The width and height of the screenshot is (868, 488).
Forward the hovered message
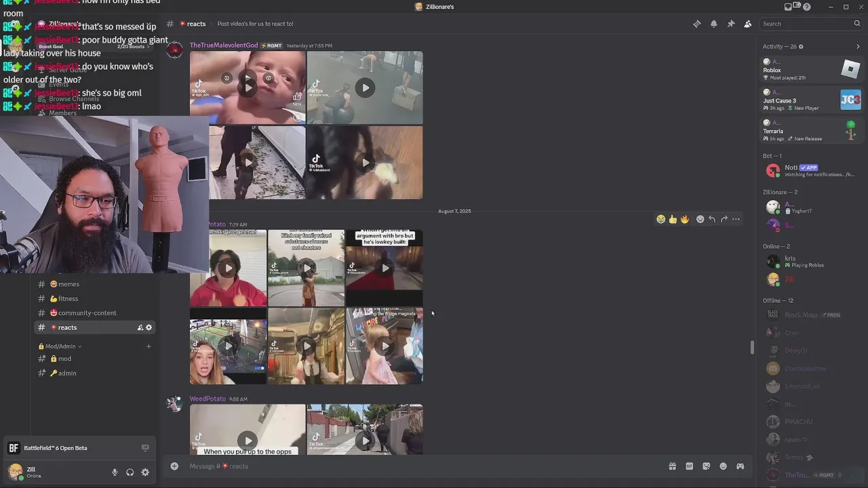click(724, 219)
